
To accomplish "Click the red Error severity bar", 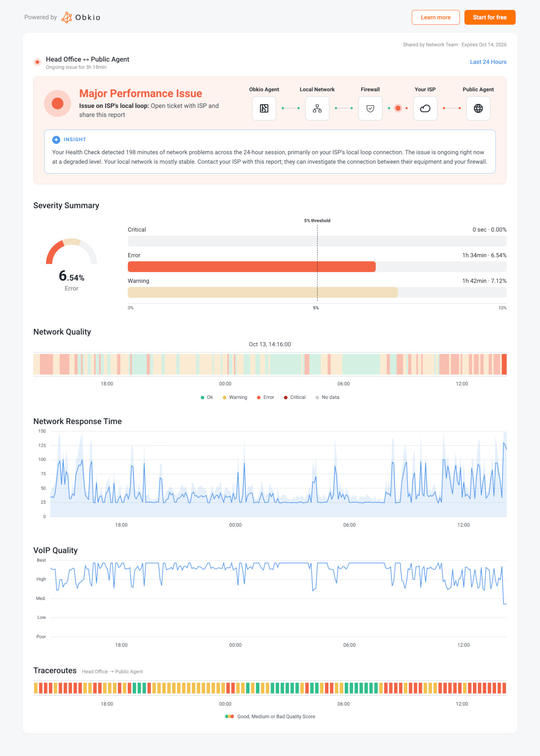I will coord(252,267).
